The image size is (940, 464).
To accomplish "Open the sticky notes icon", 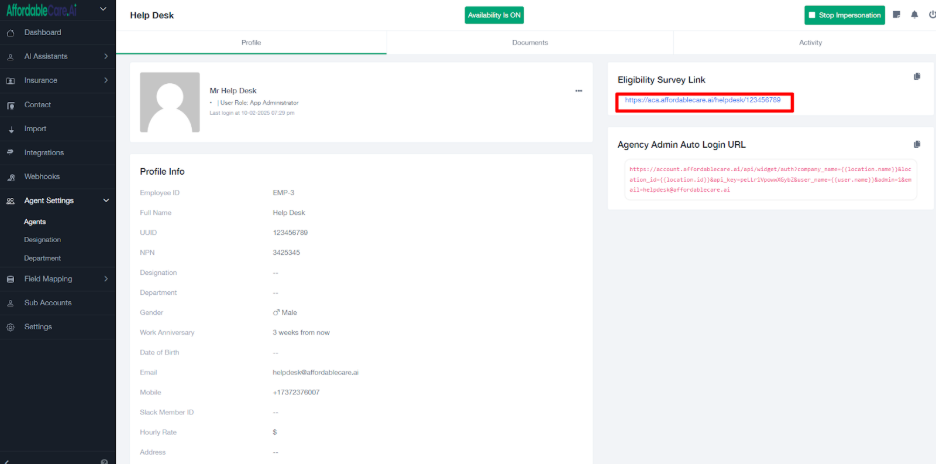I will 897,15.
